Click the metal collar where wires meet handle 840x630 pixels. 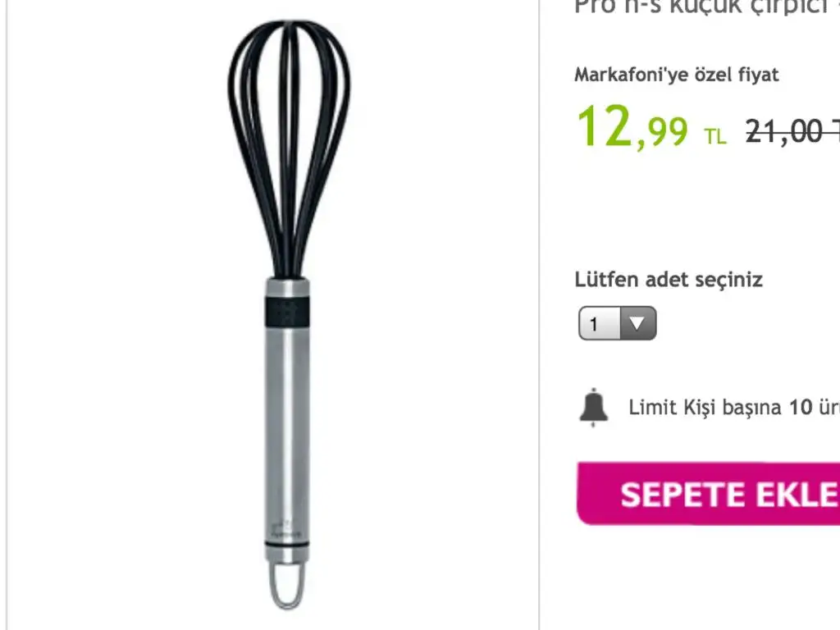[x=287, y=288]
